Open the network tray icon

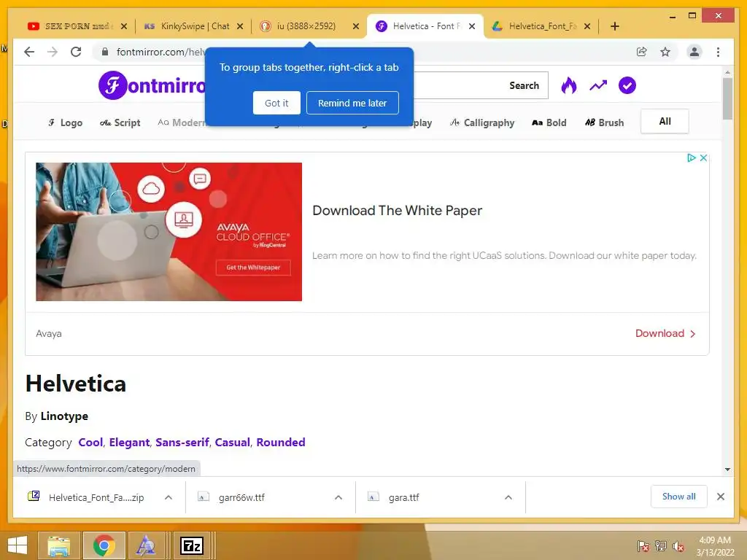[660, 546]
